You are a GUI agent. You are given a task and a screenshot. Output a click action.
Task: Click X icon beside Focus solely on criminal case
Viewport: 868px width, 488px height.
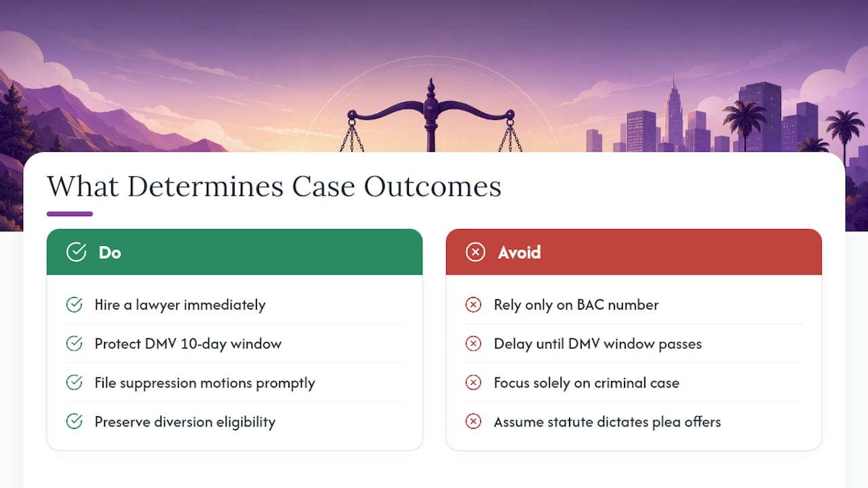tap(473, 383)
